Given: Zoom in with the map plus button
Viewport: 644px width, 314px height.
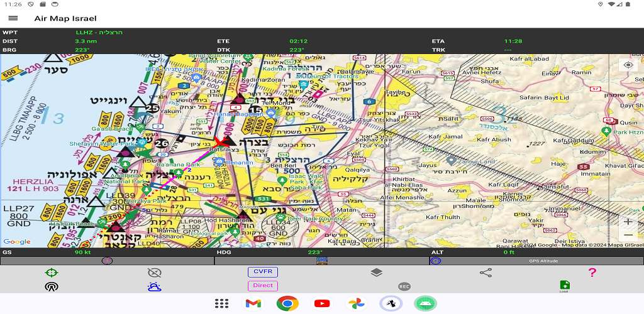Looking at the screenshot, I should (x=628, y=222).
